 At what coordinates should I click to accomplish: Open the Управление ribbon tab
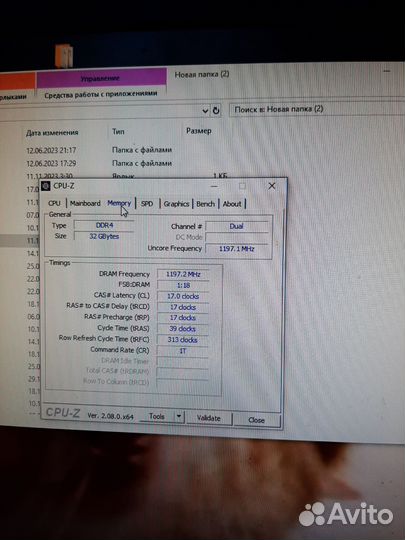pyautogui.click(x=101, y=78)
